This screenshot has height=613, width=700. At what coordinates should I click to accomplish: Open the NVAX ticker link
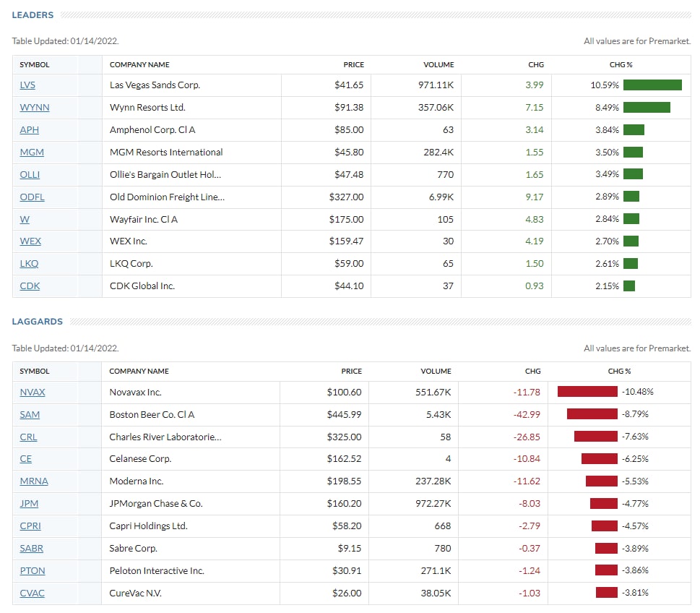point(33,393)
